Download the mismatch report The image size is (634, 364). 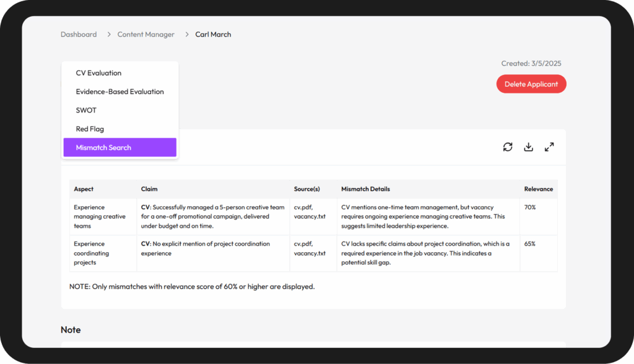click(x=529, y=147)
